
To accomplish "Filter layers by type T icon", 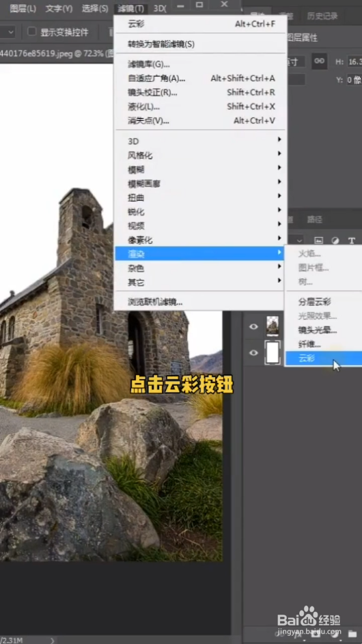I will [351, 240].
